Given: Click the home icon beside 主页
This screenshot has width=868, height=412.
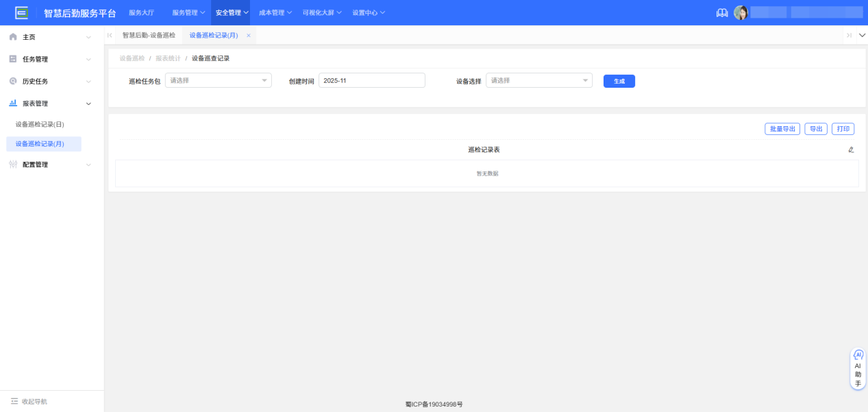Looking at the screenshot, I should pos(12,36).
